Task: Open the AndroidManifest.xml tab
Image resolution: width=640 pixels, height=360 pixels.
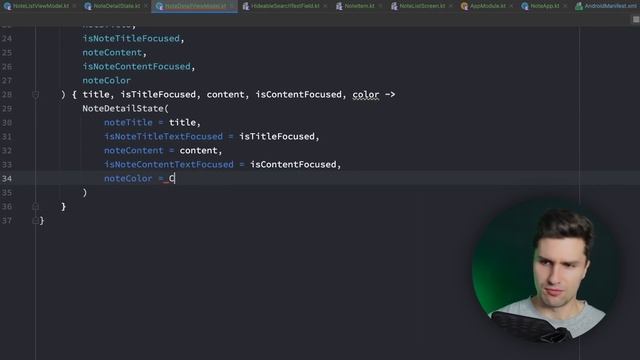Action: coord(611,6)
